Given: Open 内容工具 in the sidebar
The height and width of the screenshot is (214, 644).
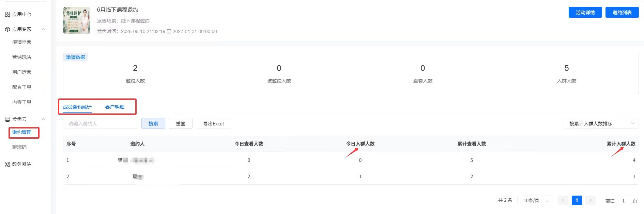Looking at the screenshot, I should 22,102.
